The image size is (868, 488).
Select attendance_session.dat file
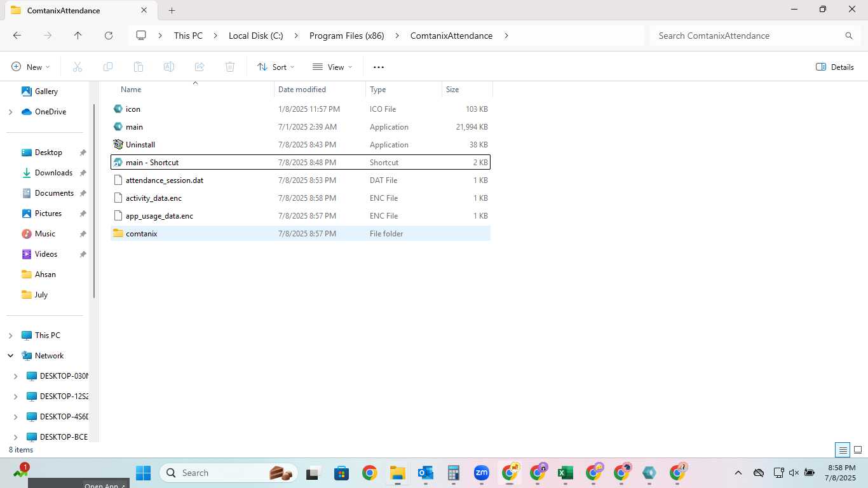click(x=301, y=180)
